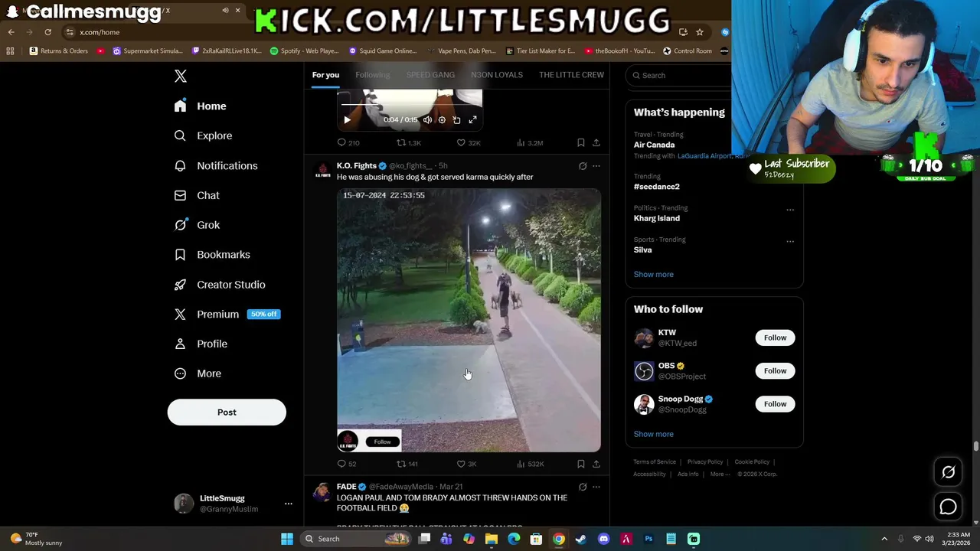Open the Profile page icon
This screenshot has height=551, width=980.
click(180, 344)
